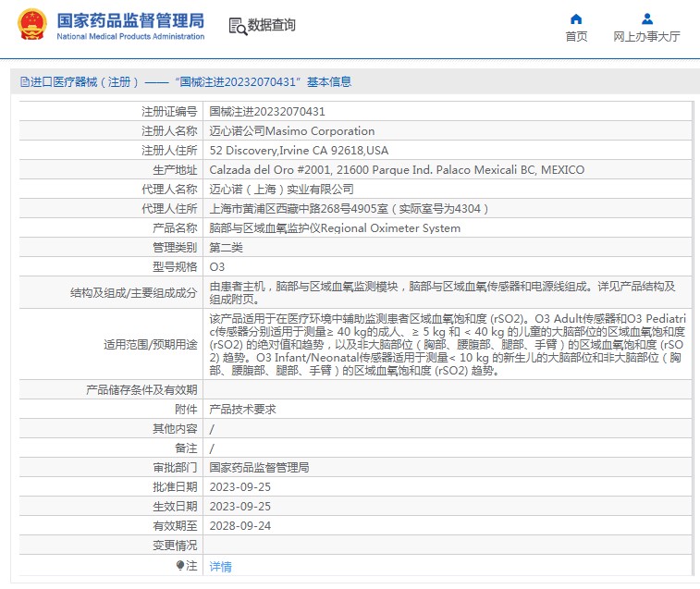Select the 有效期至 label

tap(175, 526)
